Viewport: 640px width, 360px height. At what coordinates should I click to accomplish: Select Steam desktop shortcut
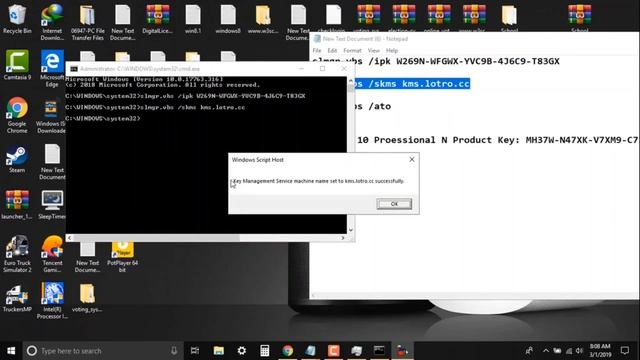(17, 158)
